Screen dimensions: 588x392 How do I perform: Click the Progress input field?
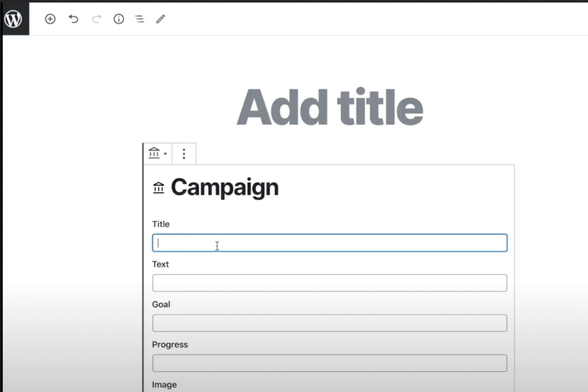330,363
